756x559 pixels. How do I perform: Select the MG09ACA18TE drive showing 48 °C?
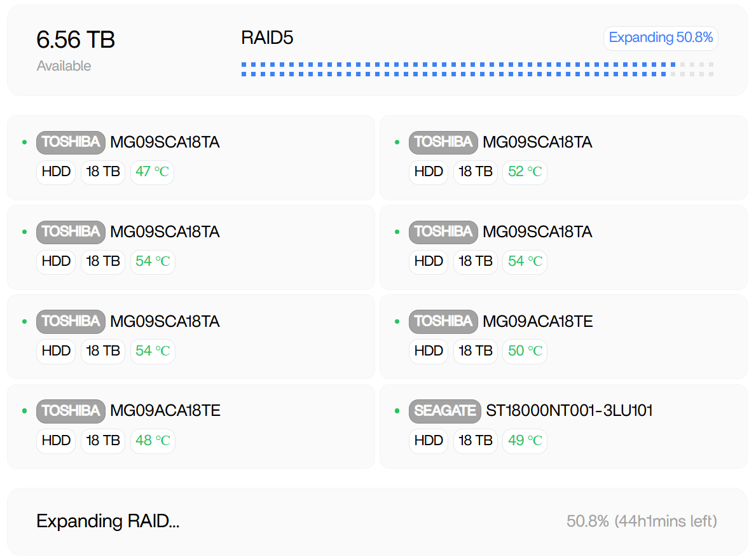coord(165,411)
